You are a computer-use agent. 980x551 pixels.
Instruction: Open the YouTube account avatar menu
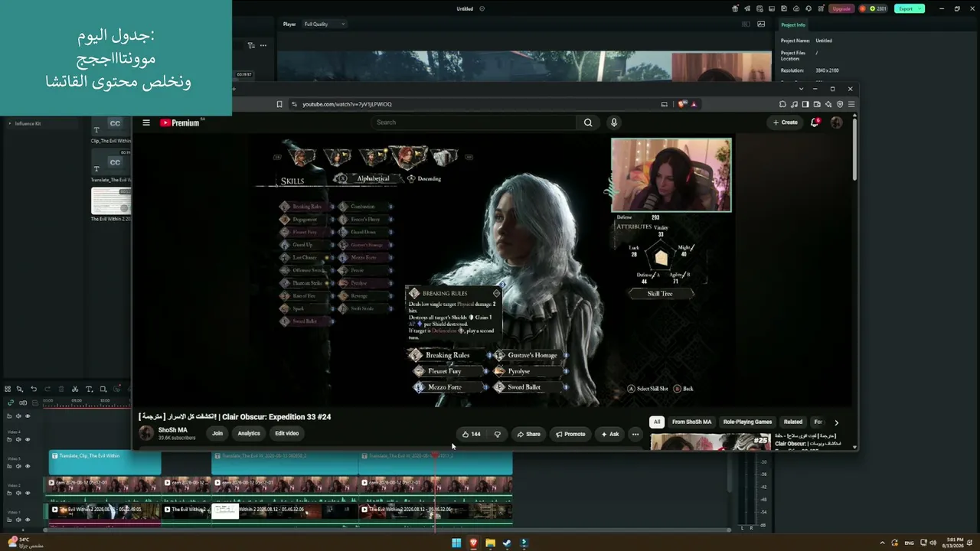tap(836, 122)
